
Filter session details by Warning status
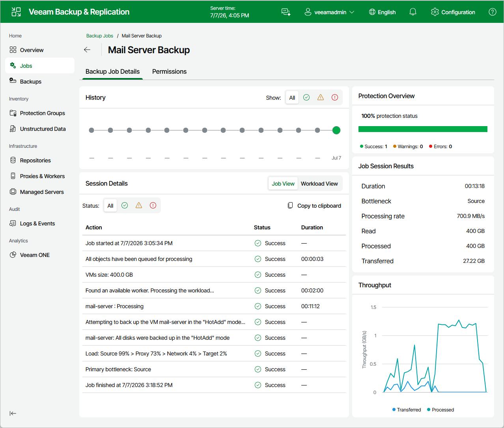139,205
